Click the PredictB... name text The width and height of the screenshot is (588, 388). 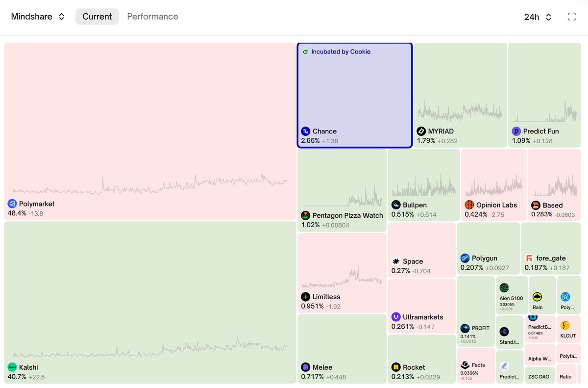(x=539, y=327)
